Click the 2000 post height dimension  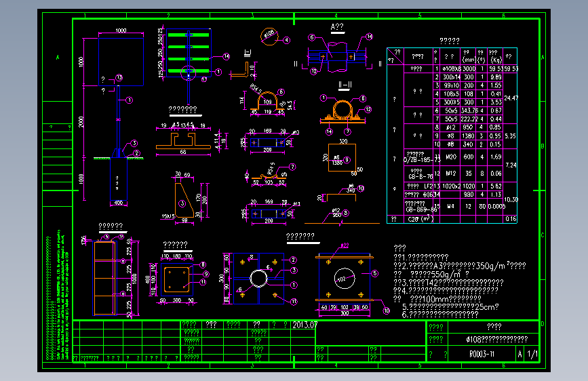tap(81, 122)
